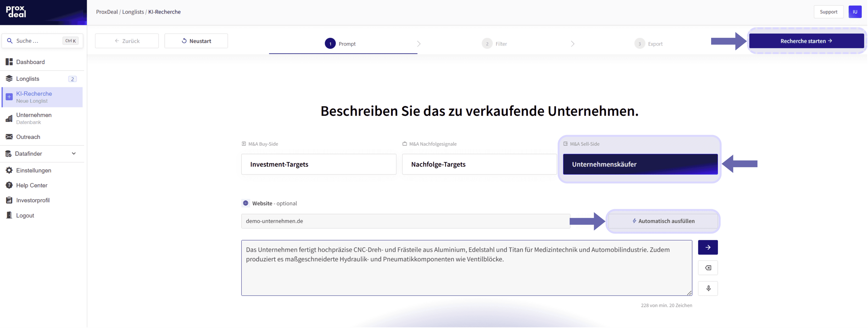
Task: Click the Help Center question icon
Action: click(9, 185)
